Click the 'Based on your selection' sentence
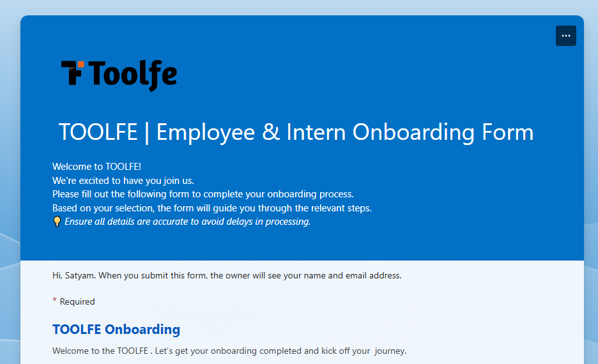Image resolution: width=598 pixels, height=364 pixels. (x=211, y=208)
